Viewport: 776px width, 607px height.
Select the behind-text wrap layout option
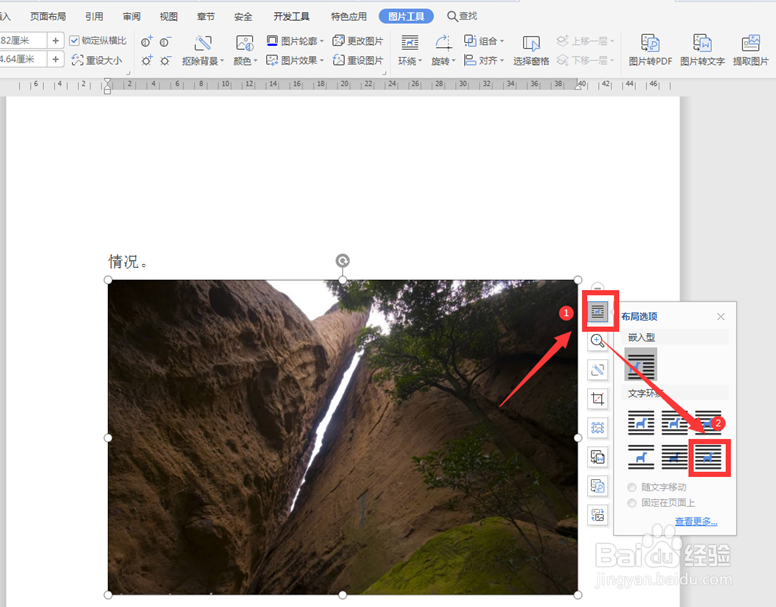(675, 457)
